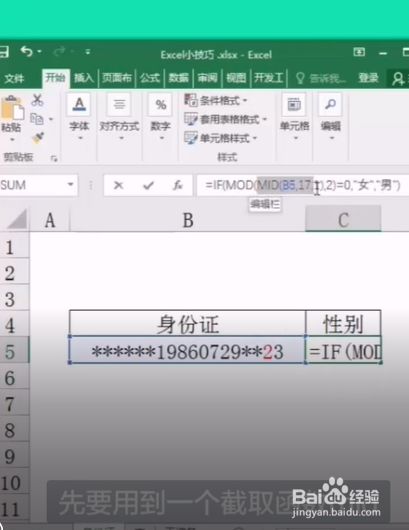Open Quick Access Toolbar customize arrow
Screen dimensions: 409x530
[x=88, y=52]
